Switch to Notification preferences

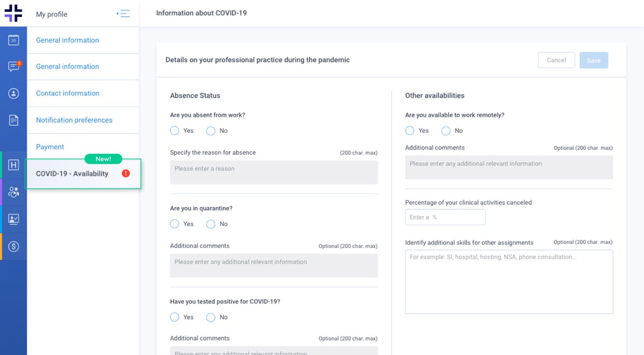74,120
